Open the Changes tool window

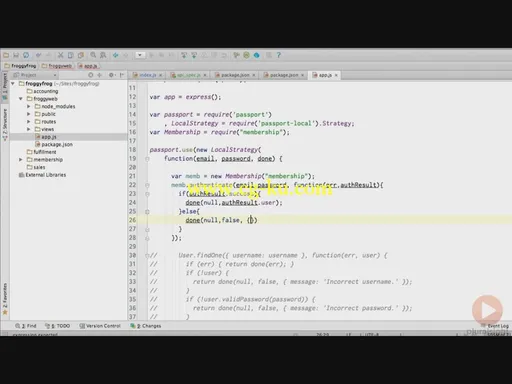(146, 326)
